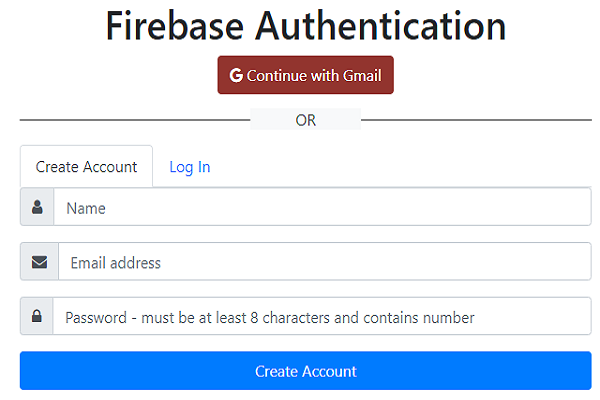
Task: Click the divider line right of OR
Action: click(476, 120)
